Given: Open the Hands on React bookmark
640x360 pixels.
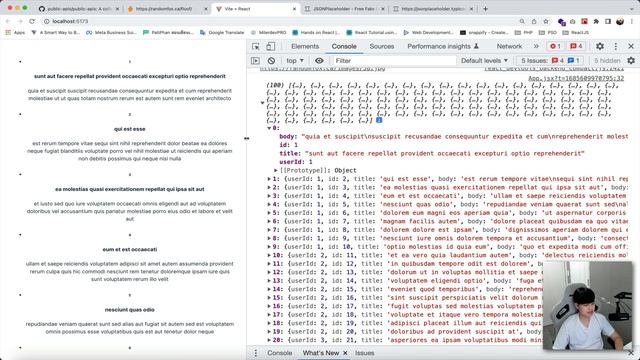Looking at the screenshot, I should [x=316, y=32].
